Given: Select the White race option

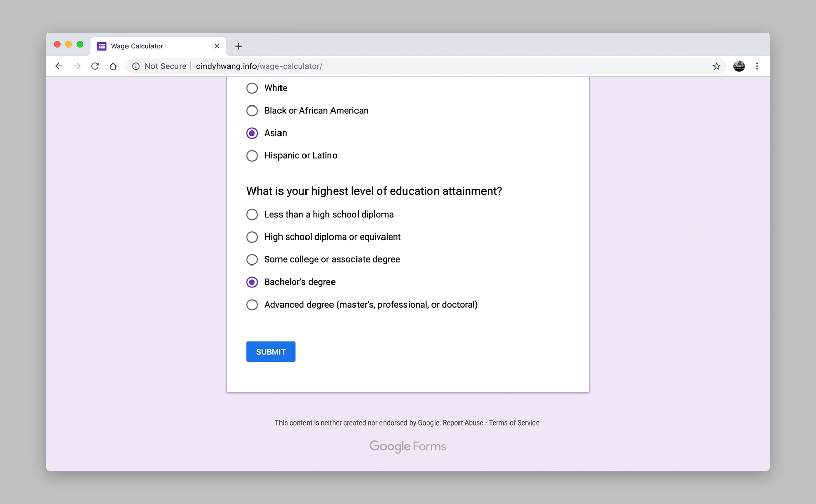Looking at the screenshot, I should click(x=252, y=88).
